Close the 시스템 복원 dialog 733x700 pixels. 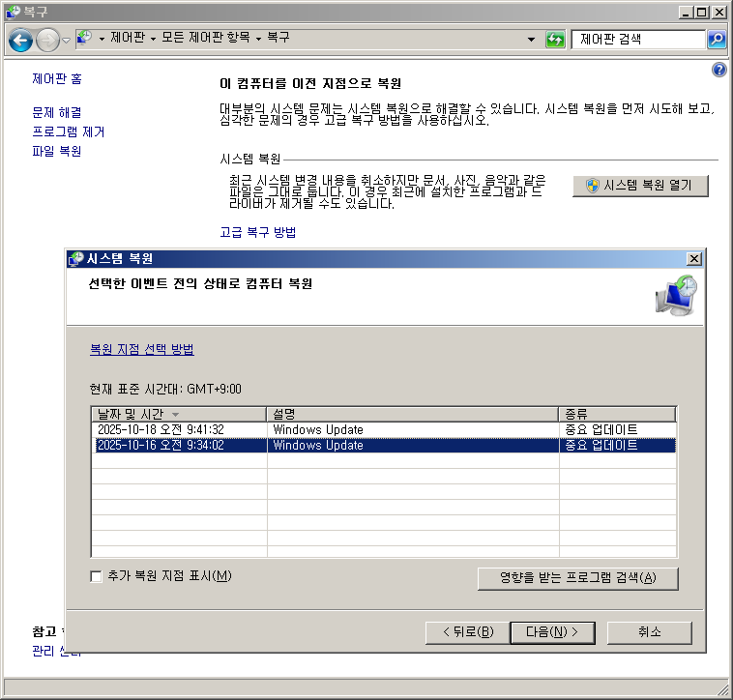pyautogui.click(x=693, y=259)
